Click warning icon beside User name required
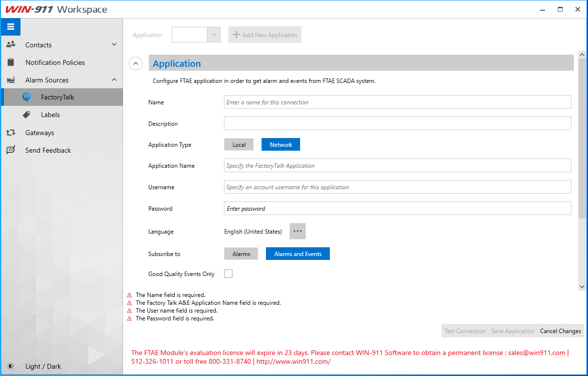The width and height of the screenshot is (588, 376). (129, 311)
